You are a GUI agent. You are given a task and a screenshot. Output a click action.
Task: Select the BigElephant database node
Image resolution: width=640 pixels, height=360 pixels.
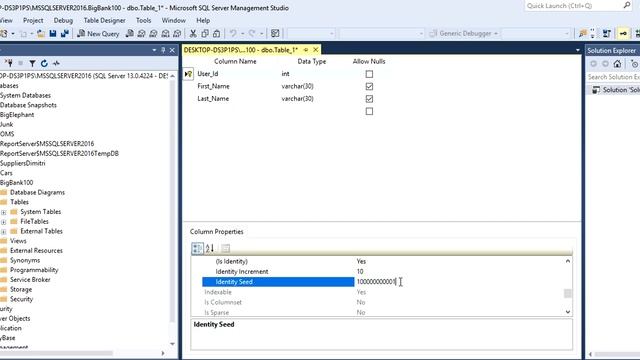pos(17,115)
